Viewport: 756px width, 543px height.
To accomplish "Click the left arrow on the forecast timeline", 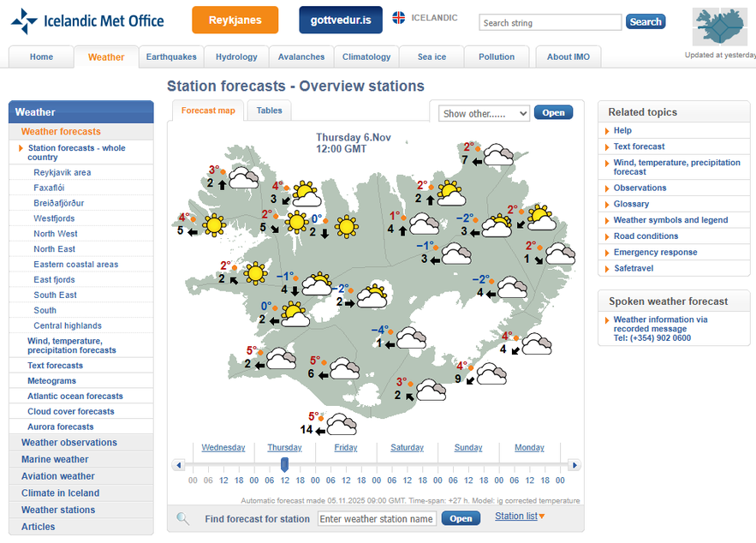I will [x=179, y=464].
